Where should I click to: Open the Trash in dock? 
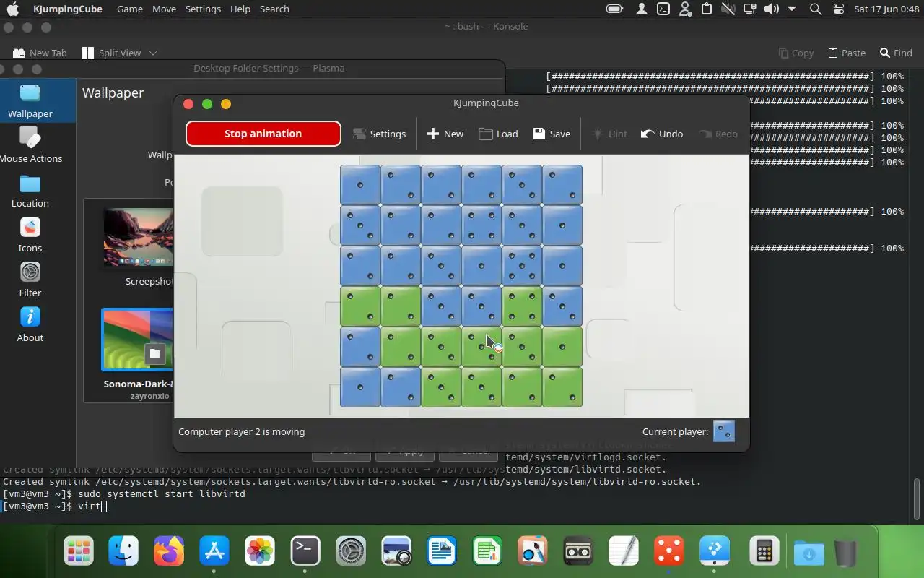point(845,553)
